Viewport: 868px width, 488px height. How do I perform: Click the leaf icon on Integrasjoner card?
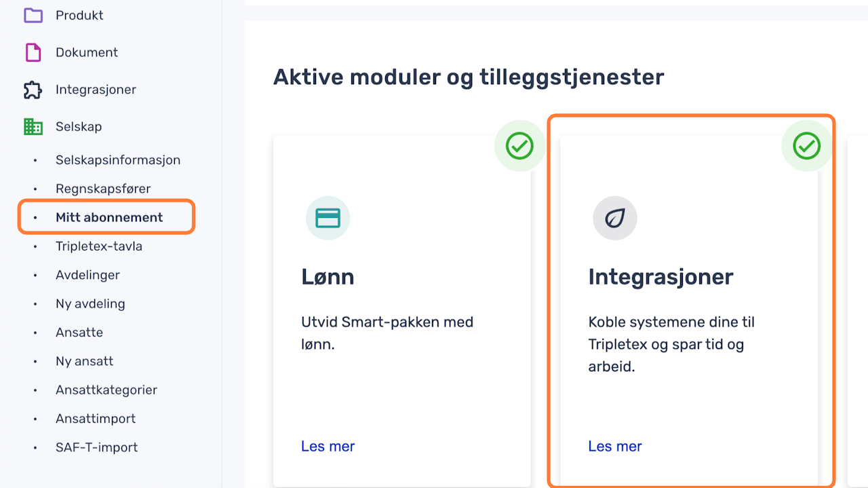(615, 218)
